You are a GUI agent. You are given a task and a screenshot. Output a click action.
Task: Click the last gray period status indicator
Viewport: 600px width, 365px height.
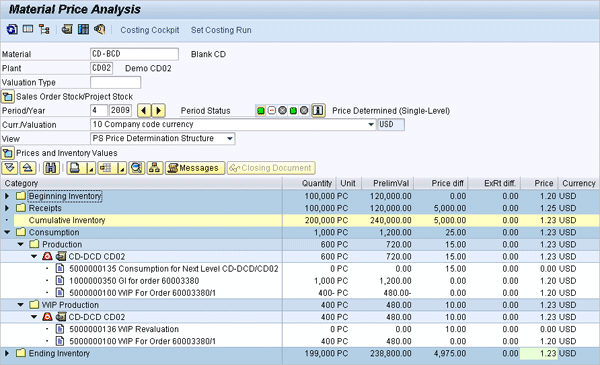304,111
